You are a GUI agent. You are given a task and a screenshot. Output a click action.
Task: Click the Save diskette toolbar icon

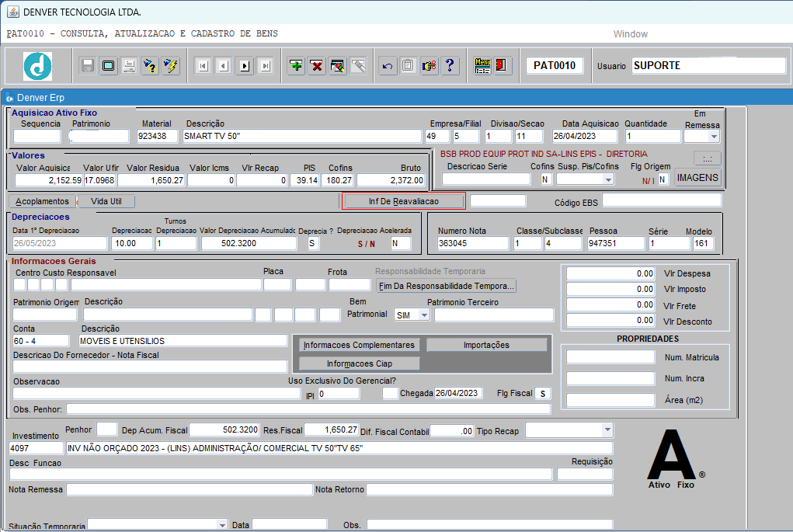click(x=88, y=66)
